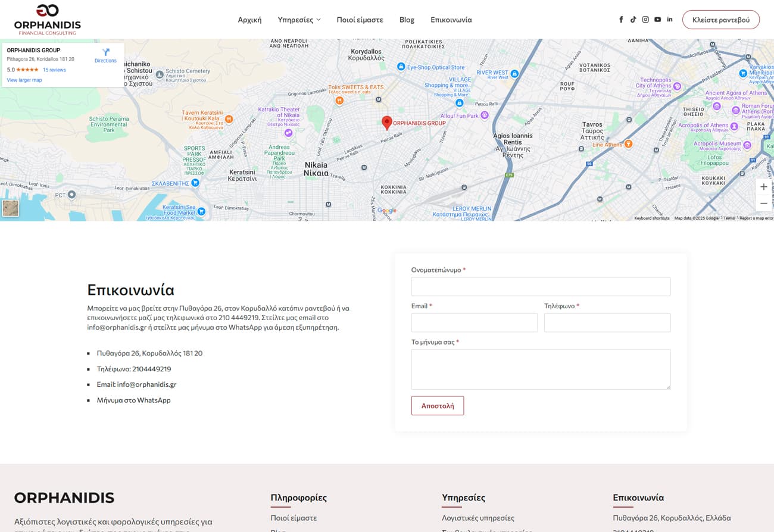774x532 pixels.
Task: Open the Facebook social icon
Action: click(621, 20)
